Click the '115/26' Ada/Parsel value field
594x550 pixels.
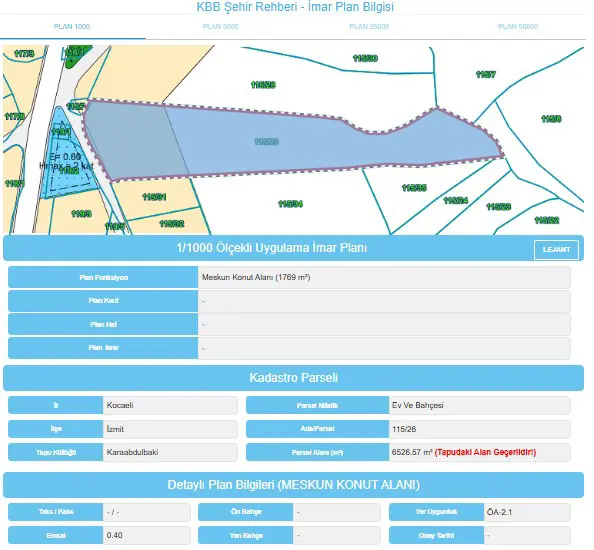480,429
